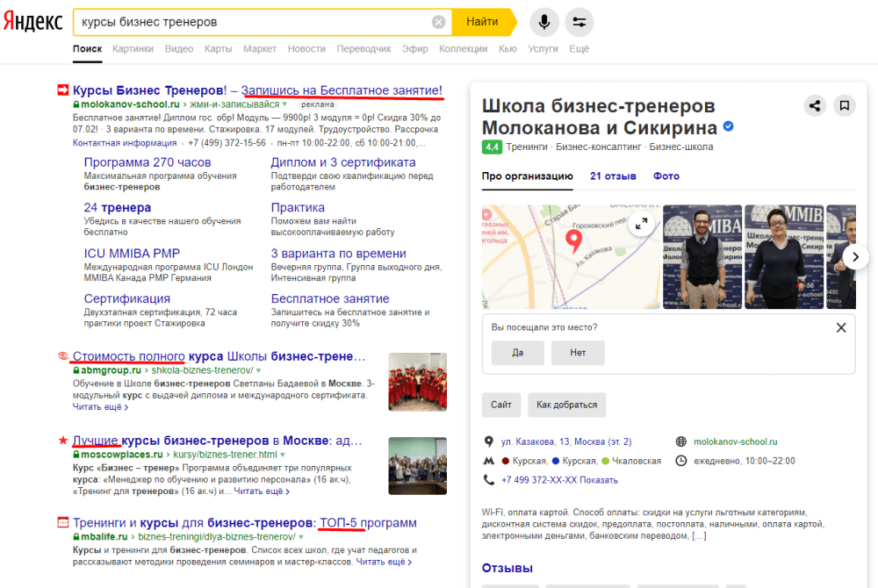Open dropdown arrow next to жми-и-записывайся
The image size is (878, 588).
point(284,104)
